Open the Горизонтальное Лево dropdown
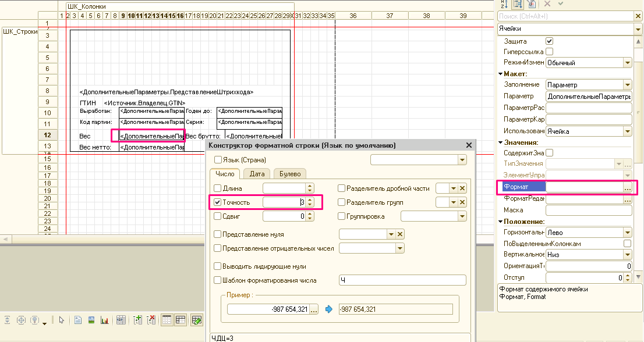Image resolution: width=644 pixels, height=342 pixels. (628, 233)
